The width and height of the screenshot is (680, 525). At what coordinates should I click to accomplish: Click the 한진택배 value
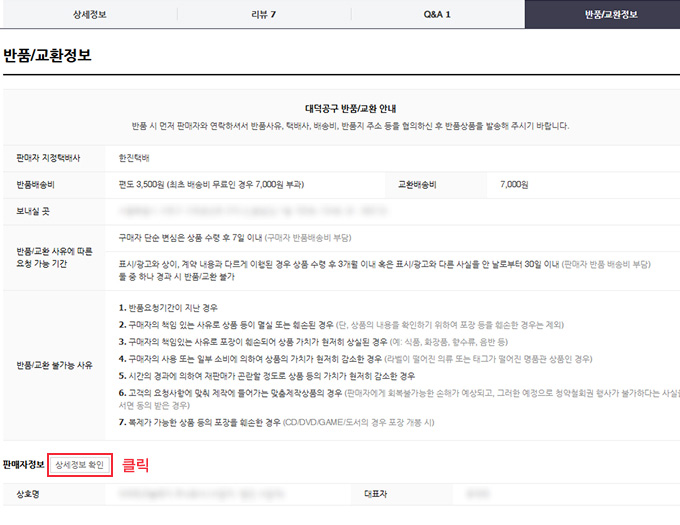[134, 158]
